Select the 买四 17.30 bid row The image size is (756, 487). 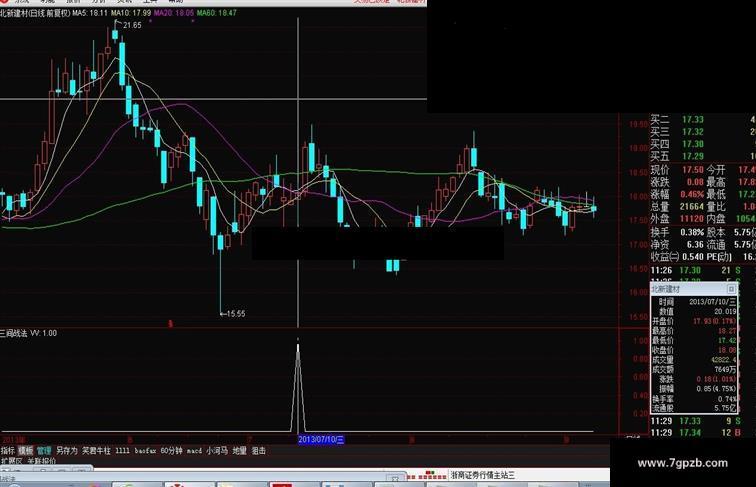coord(702,144)
